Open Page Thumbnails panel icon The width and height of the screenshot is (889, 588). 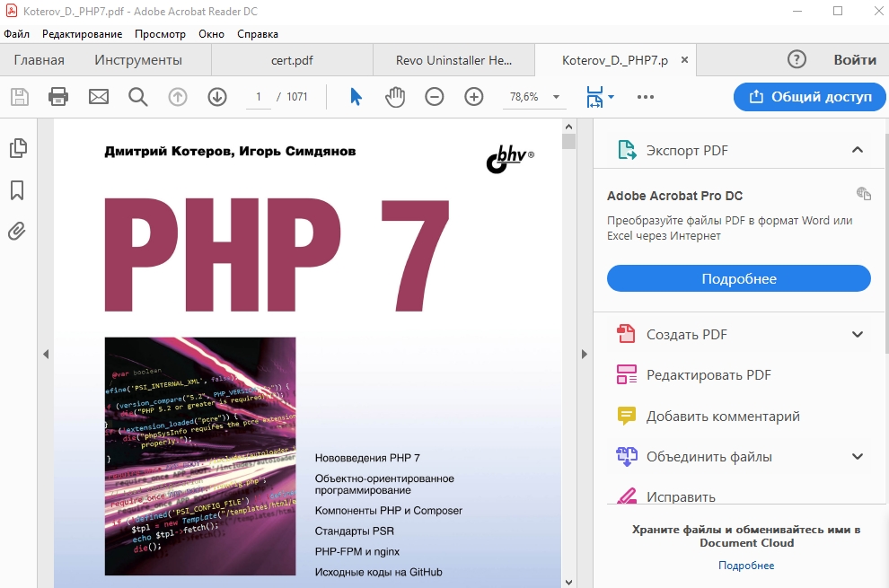(18, 148)
